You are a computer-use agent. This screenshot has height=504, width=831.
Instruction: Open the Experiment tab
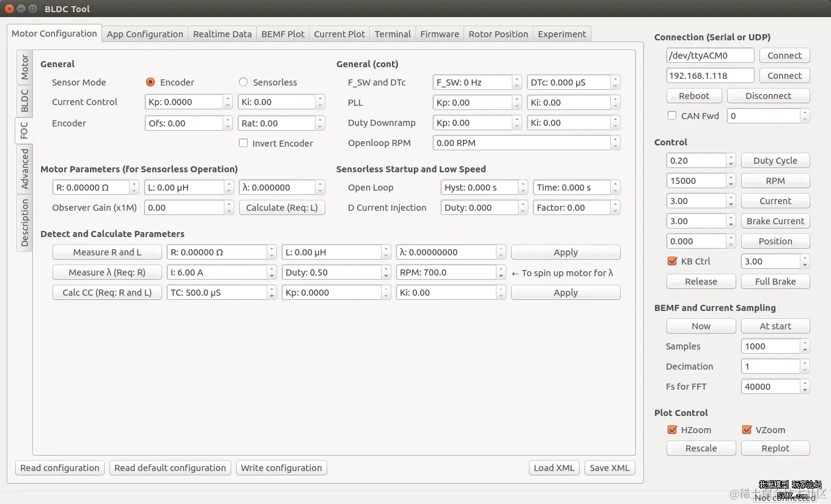tap(562, 34)
